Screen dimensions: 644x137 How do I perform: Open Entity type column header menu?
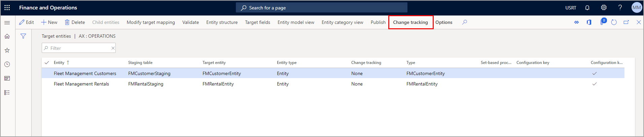point(287,63)
